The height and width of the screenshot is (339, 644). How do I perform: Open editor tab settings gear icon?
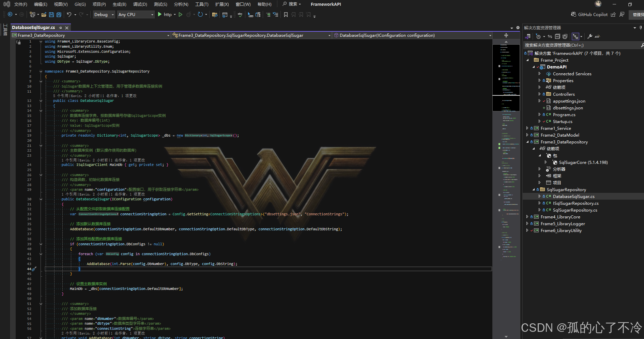(x=518, y=28)
